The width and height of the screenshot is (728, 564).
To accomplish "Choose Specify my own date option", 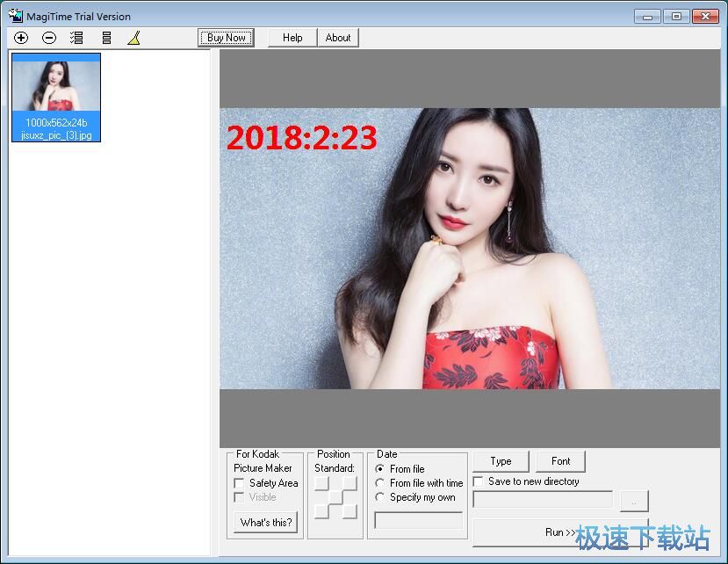I will point(379,497).
